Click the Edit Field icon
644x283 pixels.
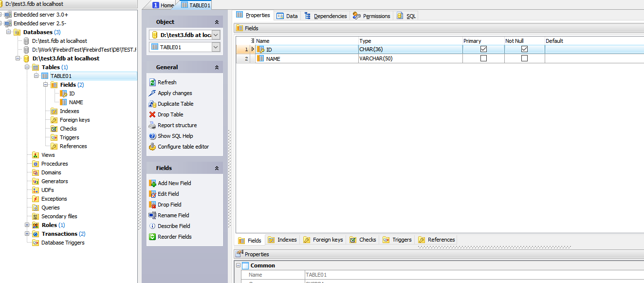tap(152, 194)
